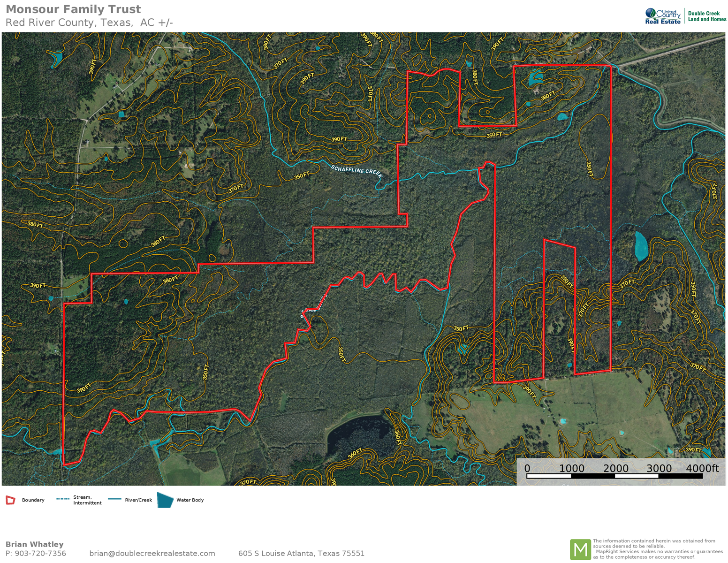Click the Brian Whatley agent name
Image resolution: width=728 pixels, height=563 pixels.
[x=34, y=544]
